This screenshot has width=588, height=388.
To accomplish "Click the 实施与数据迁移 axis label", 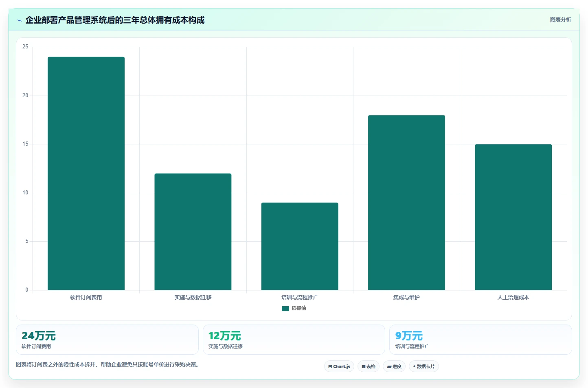I will tap(193, 297).
